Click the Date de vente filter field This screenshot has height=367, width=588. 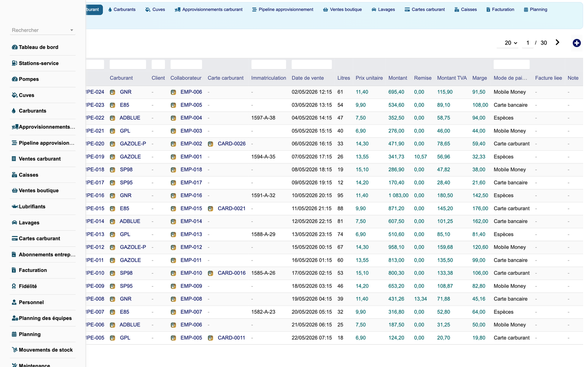312,64
